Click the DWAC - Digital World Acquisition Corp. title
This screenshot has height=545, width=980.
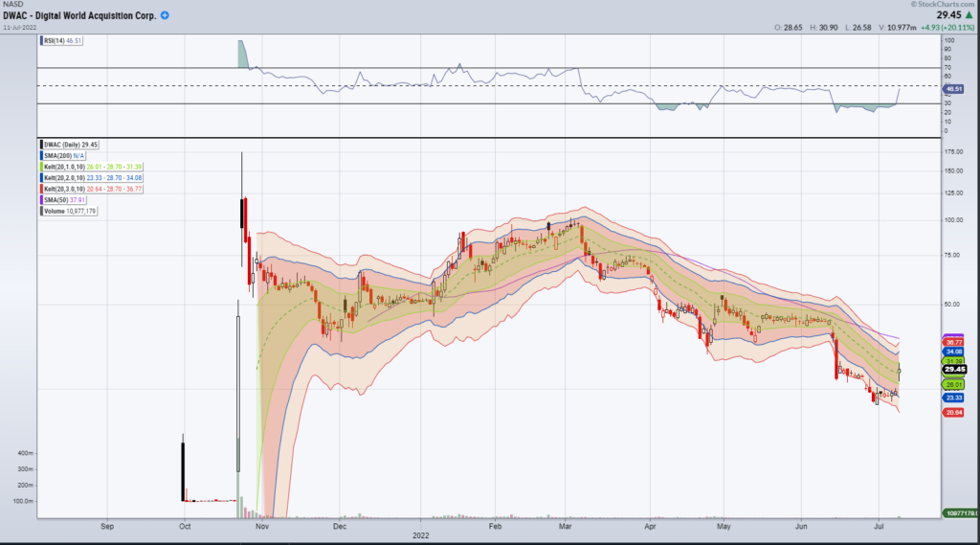coord(80,15)
